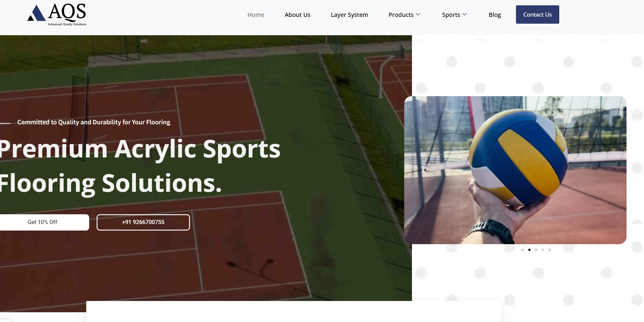Image resolution: width=644 pixels, height=322 pixels.
Task: Expand the Sports chevron arrow
Action: [x=464, y=15]
